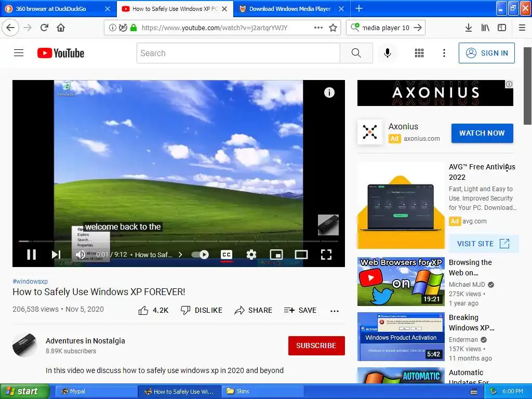Skip to the next video
532x399 pixels.
tap(56, 255)
